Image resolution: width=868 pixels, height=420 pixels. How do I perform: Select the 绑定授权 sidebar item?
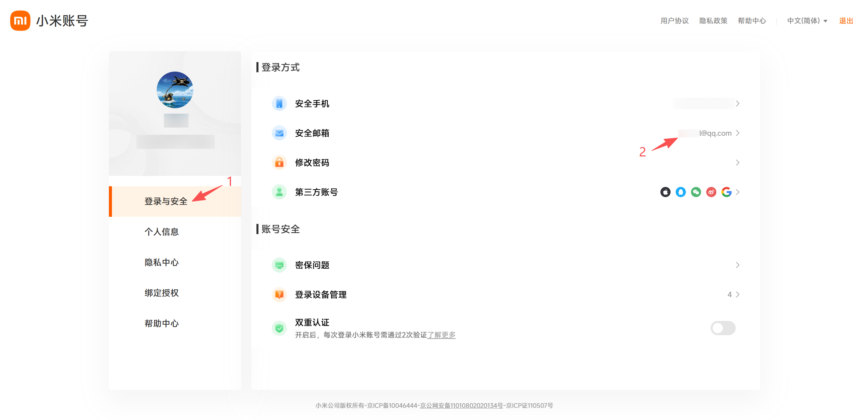(161, 292)
